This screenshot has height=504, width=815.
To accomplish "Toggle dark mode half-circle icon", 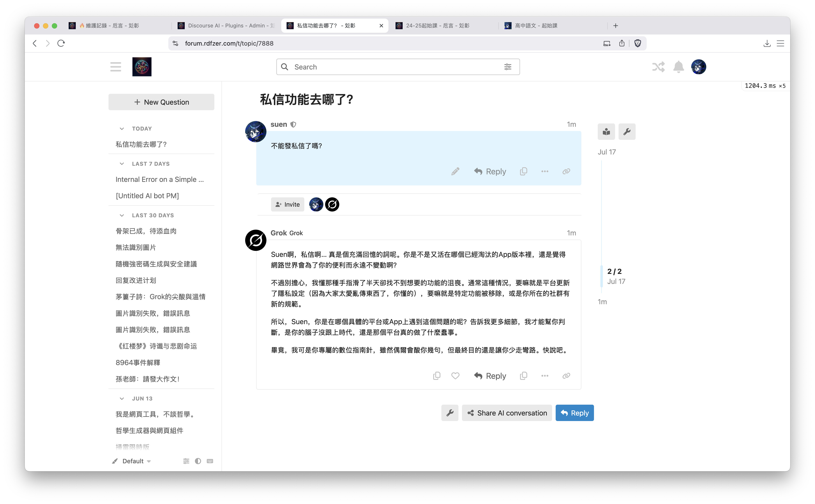I will [x=198, y=461].
